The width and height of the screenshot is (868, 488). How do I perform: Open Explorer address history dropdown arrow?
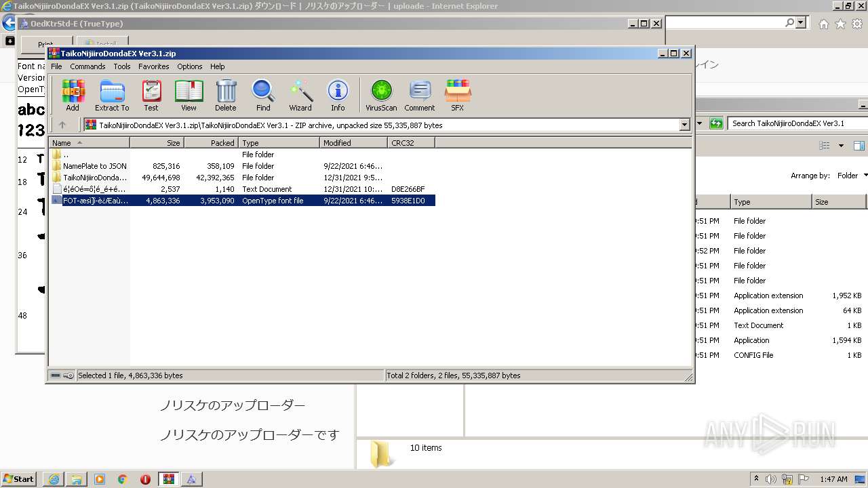point(701,123)
